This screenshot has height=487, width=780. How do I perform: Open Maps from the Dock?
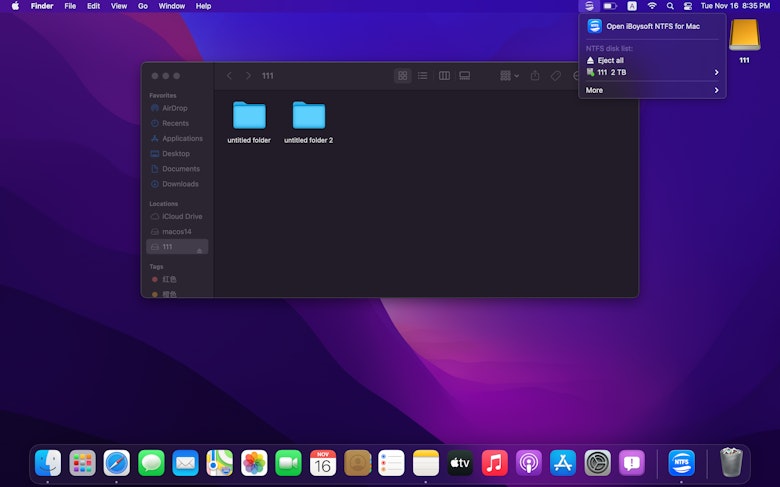click(219, 463)
